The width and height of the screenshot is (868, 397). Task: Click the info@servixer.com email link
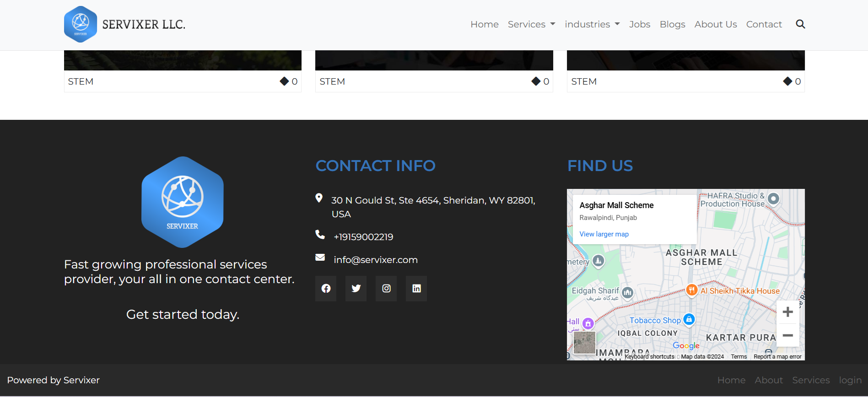375,260
